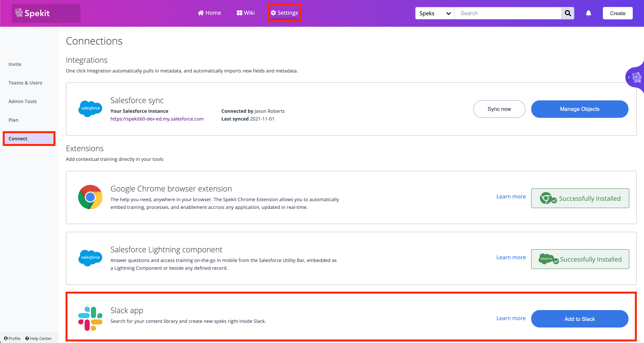Screen dimensions: 644x343
Task: Open the Profile link at bottom
Action: pyautogui.click(x=12, y=338)
